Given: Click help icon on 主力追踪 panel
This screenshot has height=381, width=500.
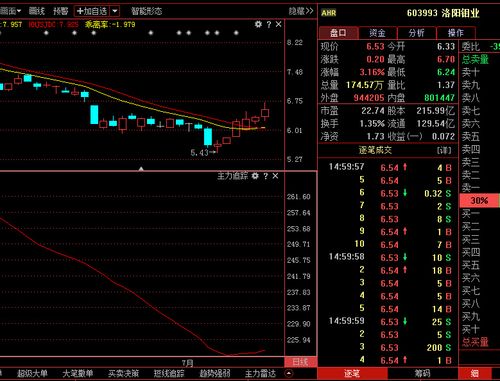Looking at the screenshot, I should point(266,176).
